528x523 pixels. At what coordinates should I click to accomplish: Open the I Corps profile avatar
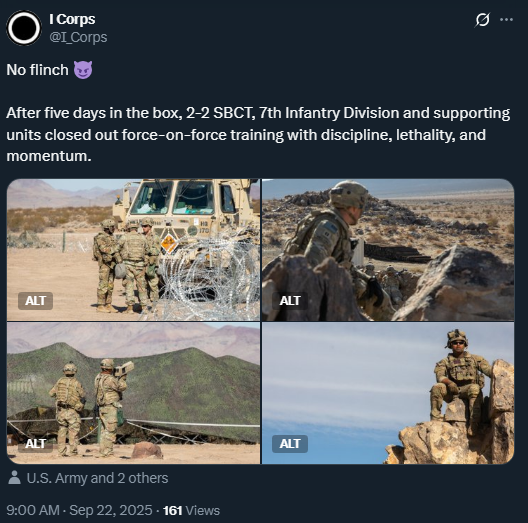coord(24,28)
